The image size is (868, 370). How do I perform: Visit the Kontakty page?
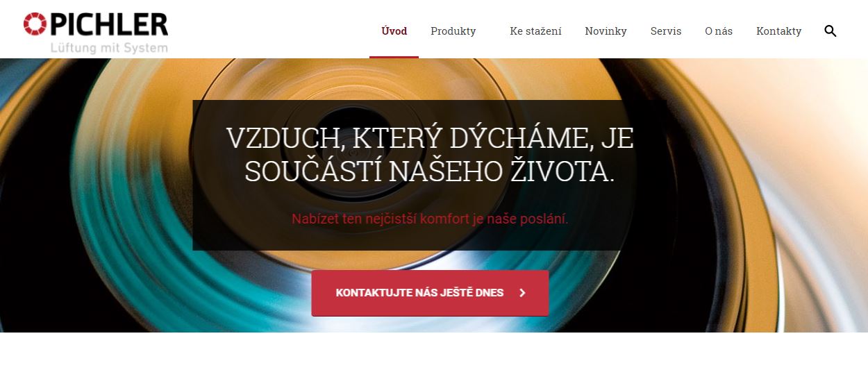click(778, 31)
